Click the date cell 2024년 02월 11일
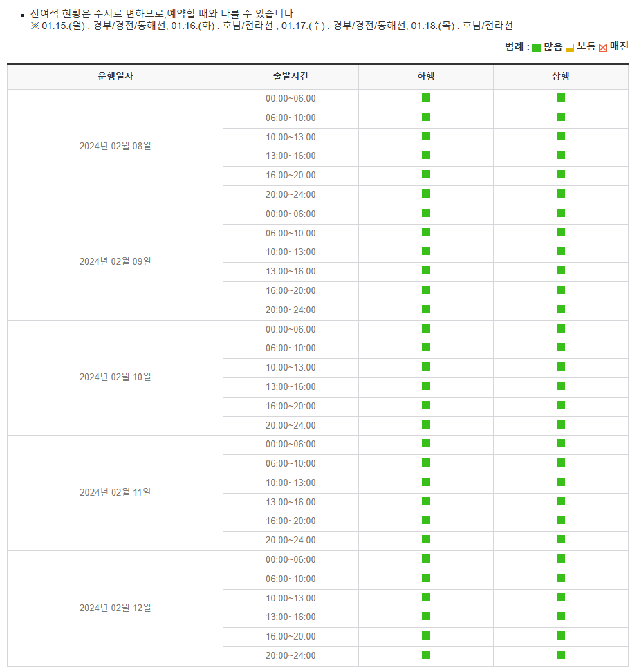This screenshot has width=639, height=672. 115,492
